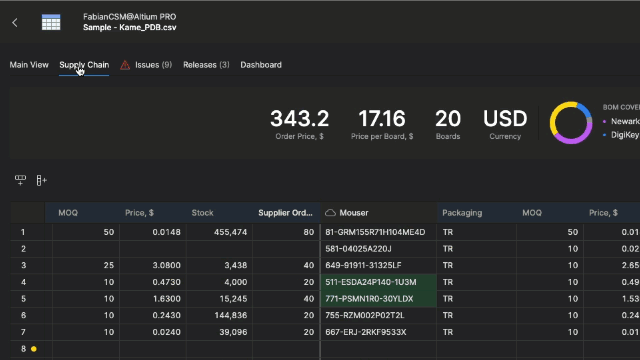Click highlighted cell 511-ESDA24P140-1U3M
The image size is (640, 360).
[x=378, y=282]
